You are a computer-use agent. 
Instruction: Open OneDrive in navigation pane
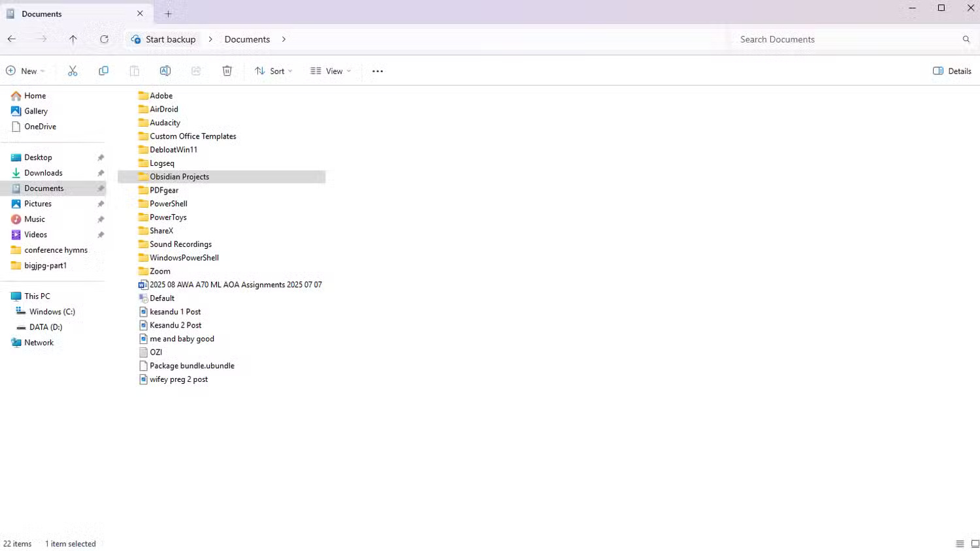point(40,127)
